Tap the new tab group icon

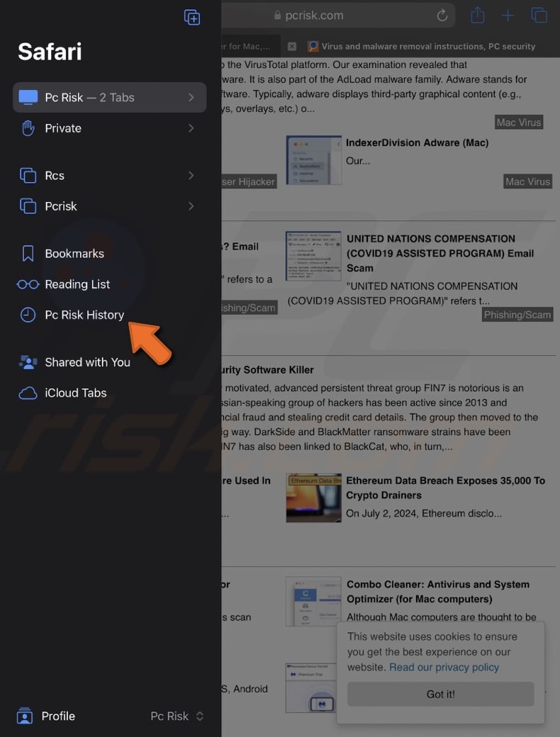pos(192,18)
